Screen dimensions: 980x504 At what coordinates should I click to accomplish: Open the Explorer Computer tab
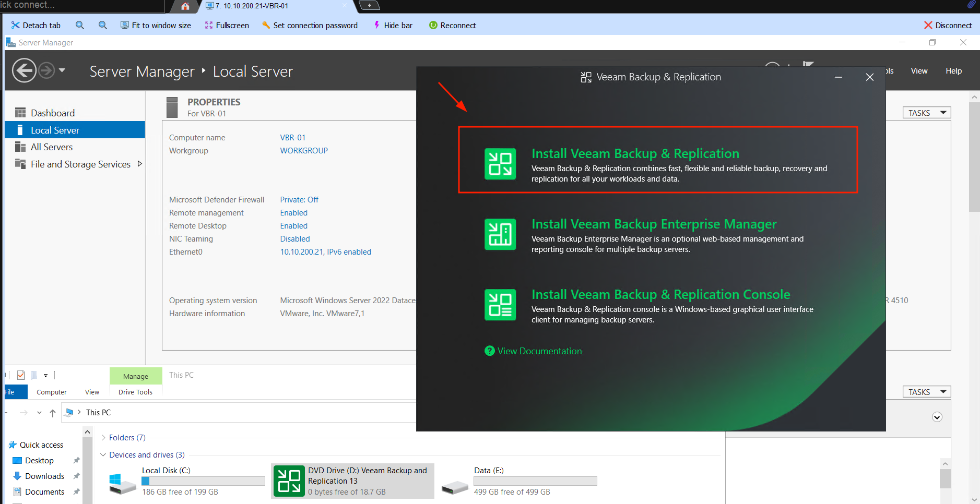(52, 392)
